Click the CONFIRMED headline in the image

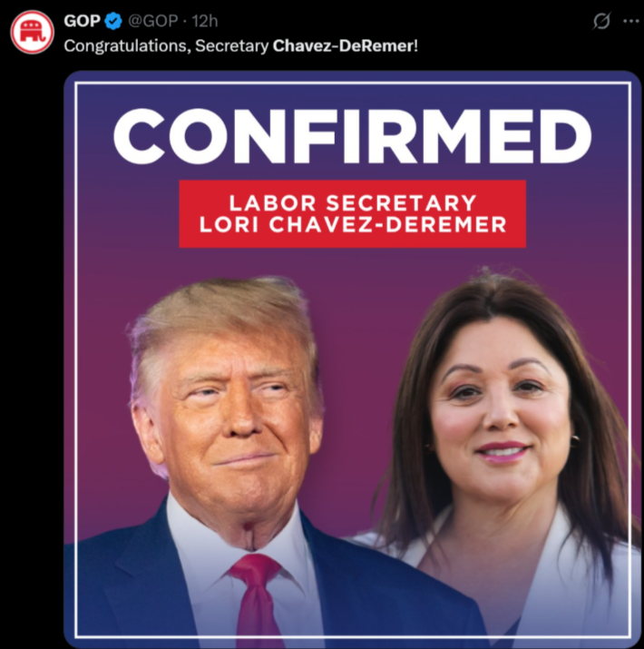(x=353, y=136)
